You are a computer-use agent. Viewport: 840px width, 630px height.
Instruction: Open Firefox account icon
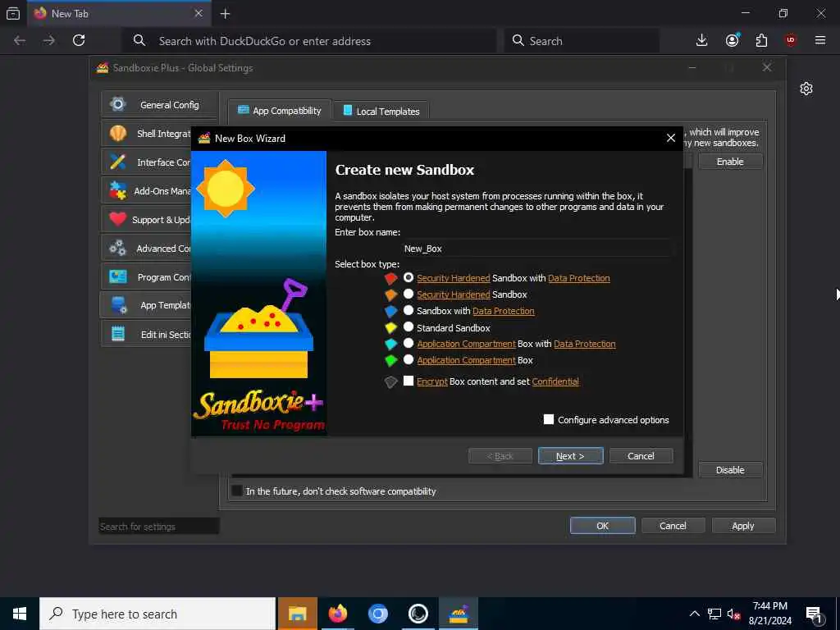[x=733, y=40]
